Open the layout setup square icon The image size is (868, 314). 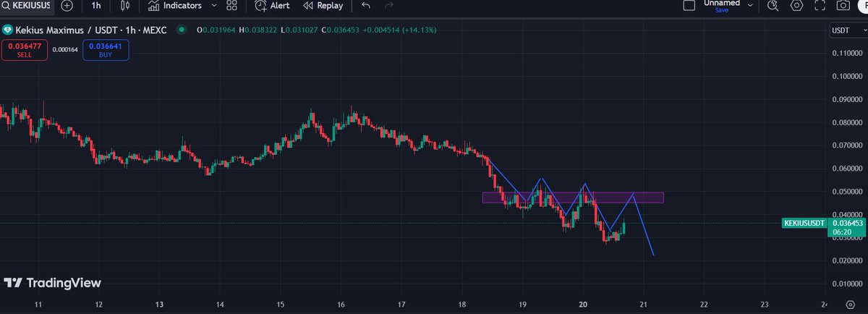689,4
